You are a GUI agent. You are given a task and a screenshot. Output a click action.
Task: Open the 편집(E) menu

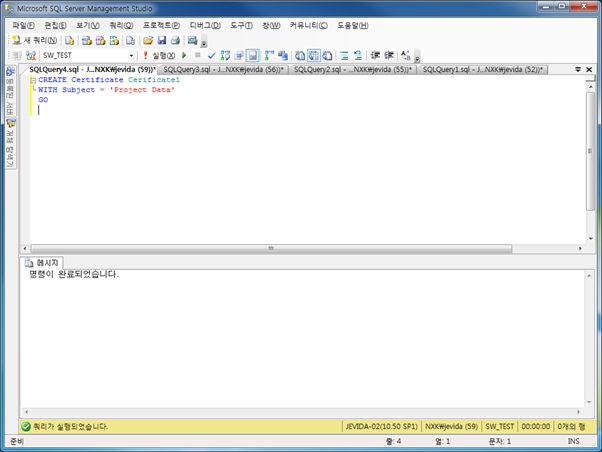pos(55,25)
